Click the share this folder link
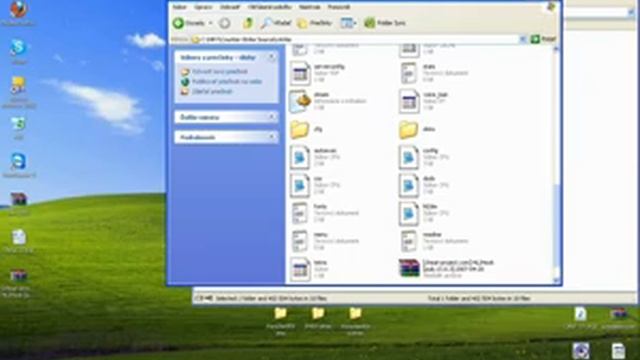Screen dimensions: 640x360 (x=212, y=91)
